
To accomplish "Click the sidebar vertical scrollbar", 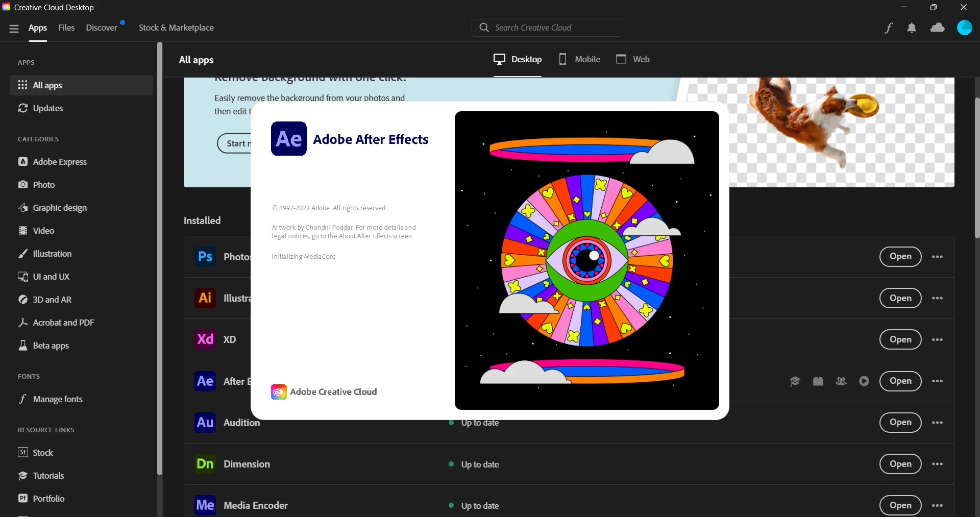I will pos(159,258).
